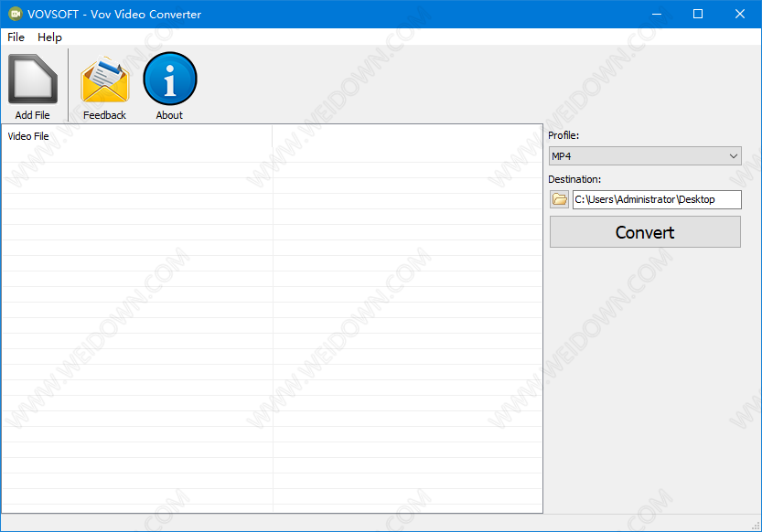Minimize the Vov Video Converter window

(657, 14)
